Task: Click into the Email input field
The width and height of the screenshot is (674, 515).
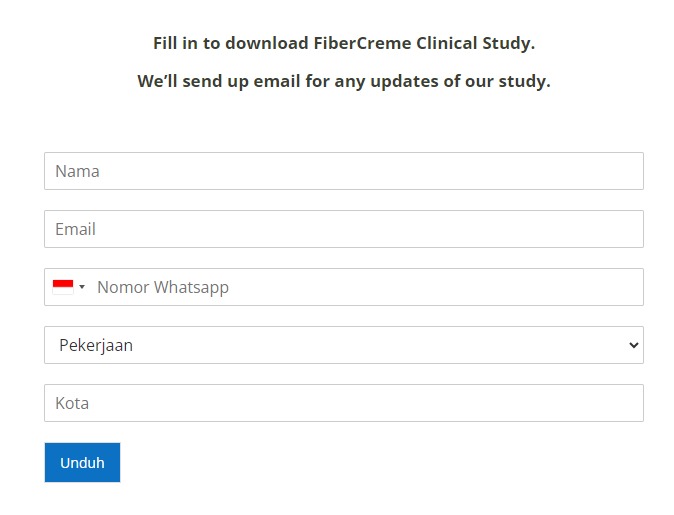Action: point(344,229)
